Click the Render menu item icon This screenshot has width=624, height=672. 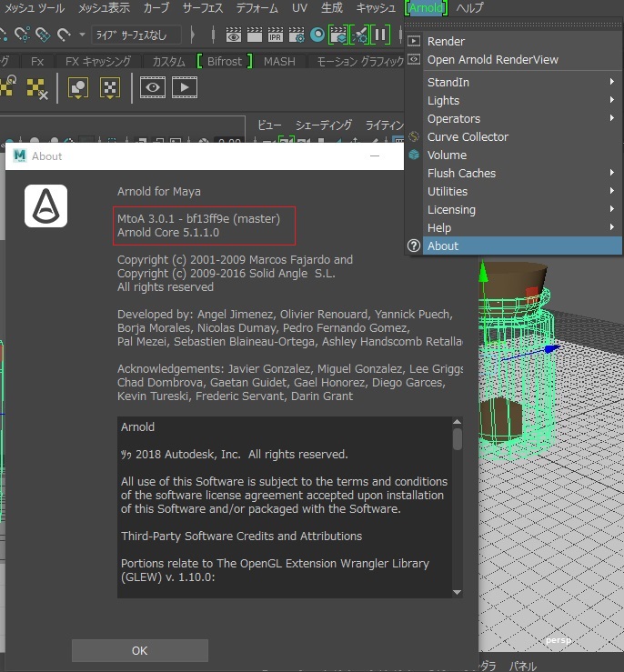coord(414,41)
